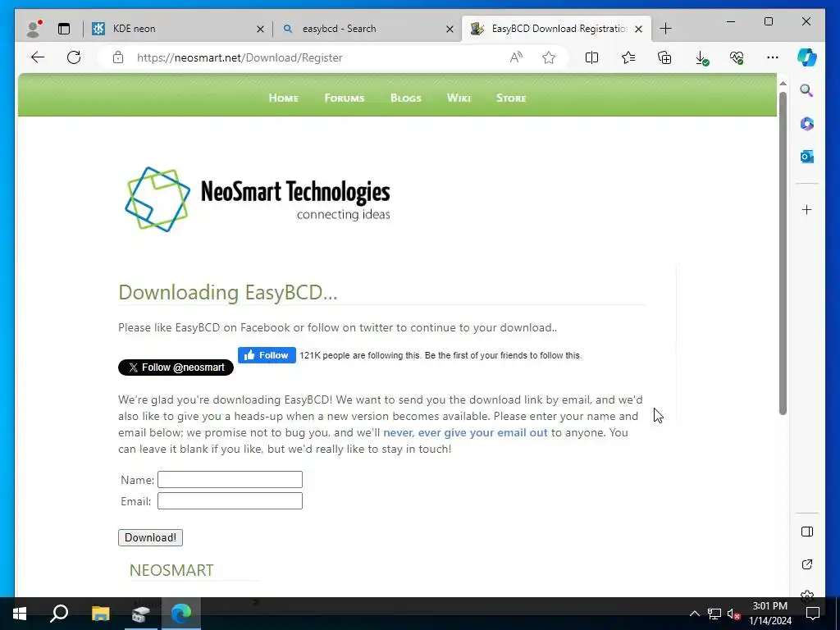This screenshot has width=840, height=630.
Task: Click the address bar URL
Action: point(240,58)
